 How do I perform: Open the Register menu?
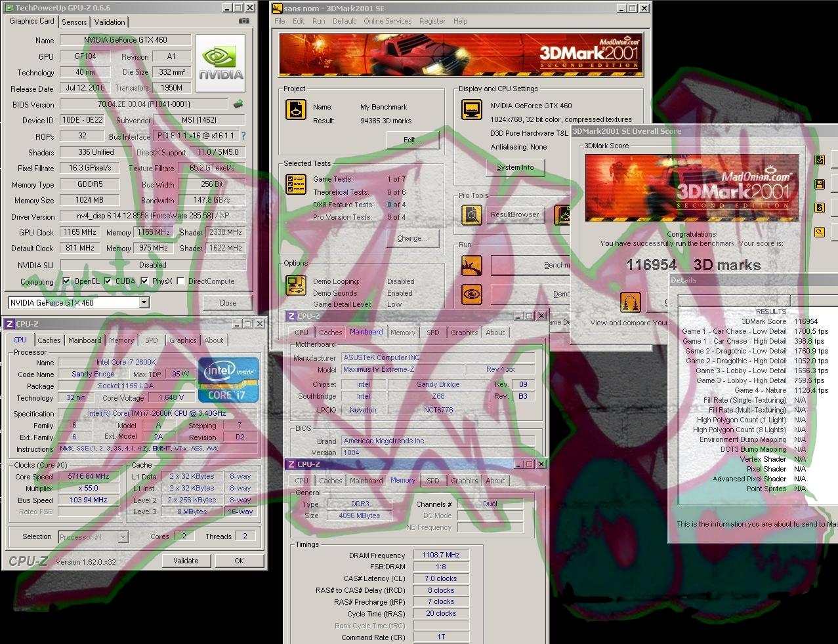[x=432, y=21]
